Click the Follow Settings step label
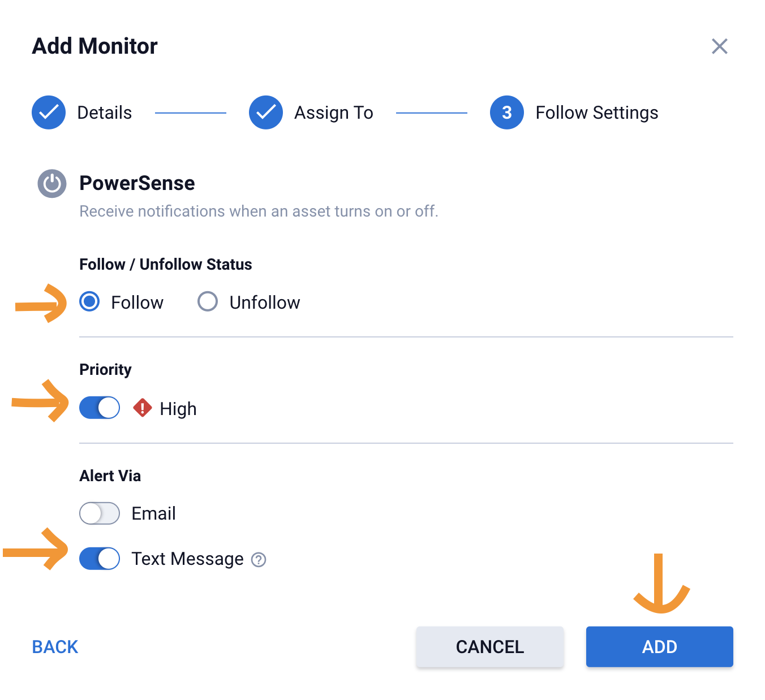 tap(597, 113)
